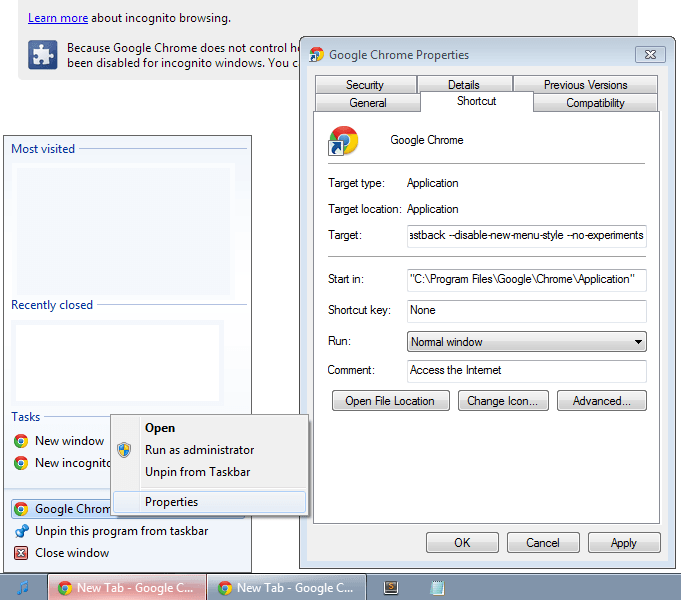This screenshot has height=600, width=681.
Task: Click the red X Close window icon
Action: click(x=21, y=553)
